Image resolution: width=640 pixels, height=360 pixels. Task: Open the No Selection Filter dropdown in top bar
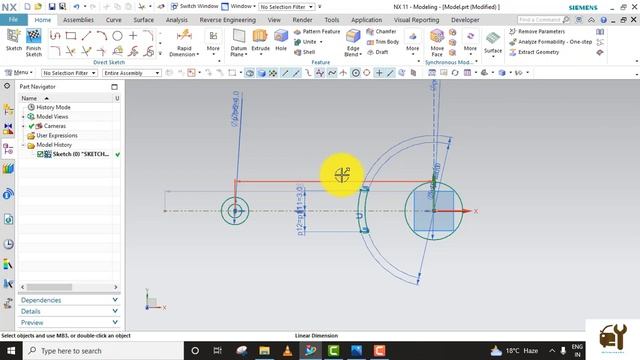[x=287, y=7]
